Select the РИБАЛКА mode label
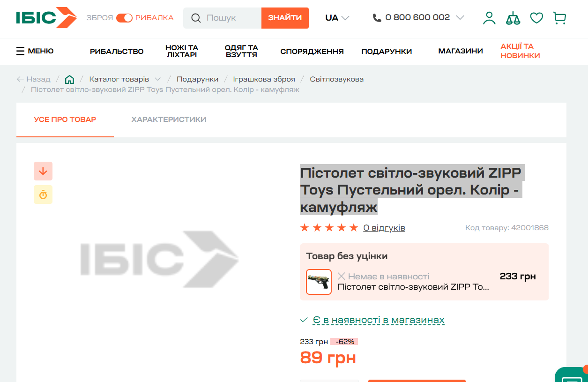 pos(155,18)
